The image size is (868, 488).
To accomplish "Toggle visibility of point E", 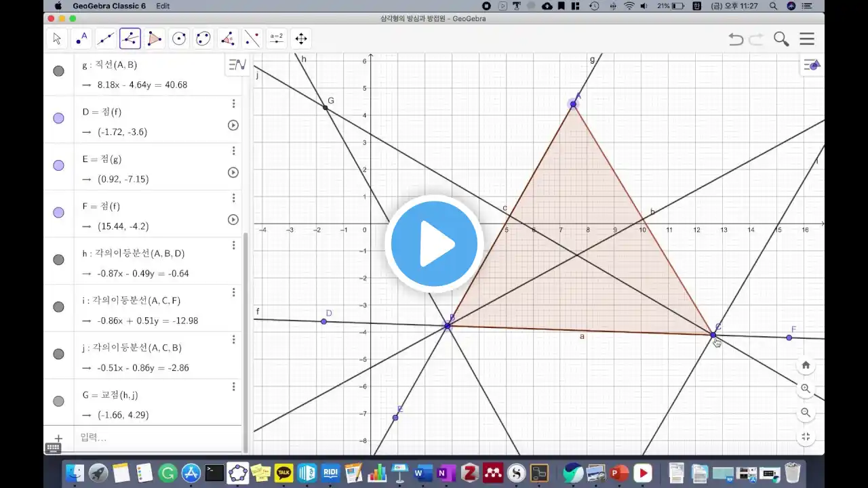I will pos(58,165).
